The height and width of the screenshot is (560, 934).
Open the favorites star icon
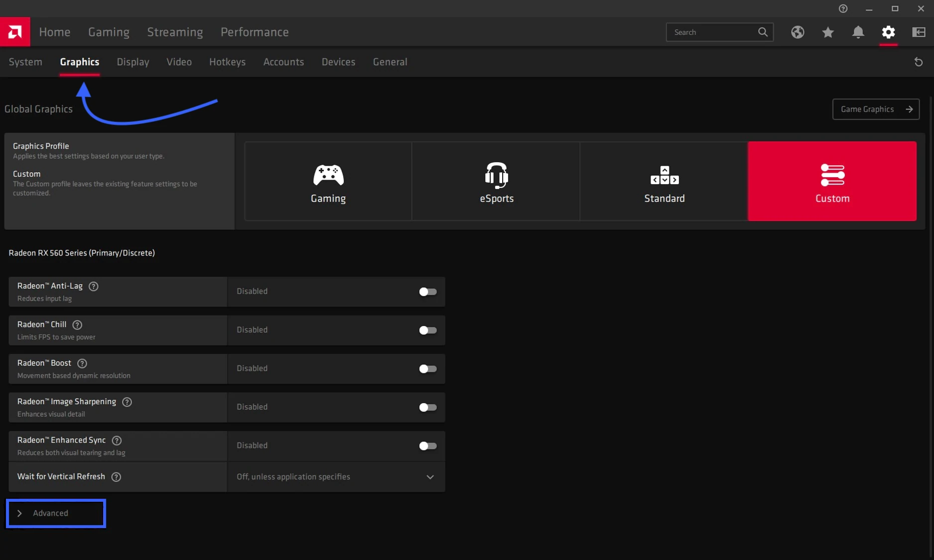828,32
